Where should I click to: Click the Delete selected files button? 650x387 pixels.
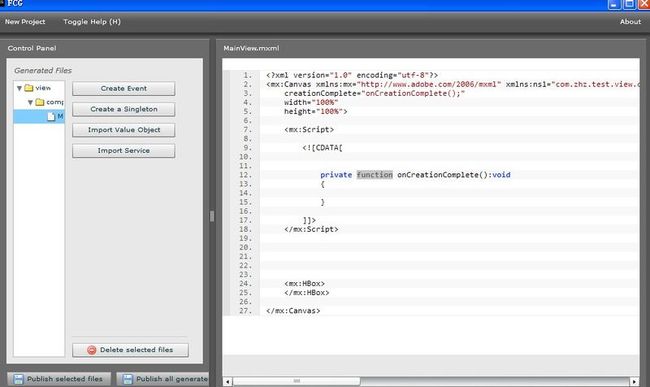[130, 350]
